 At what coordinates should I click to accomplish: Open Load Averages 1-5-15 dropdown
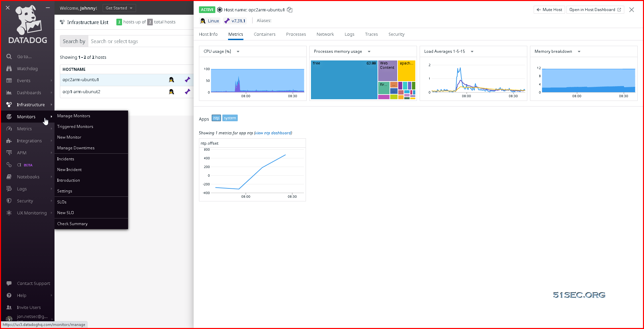coord(472,52)
